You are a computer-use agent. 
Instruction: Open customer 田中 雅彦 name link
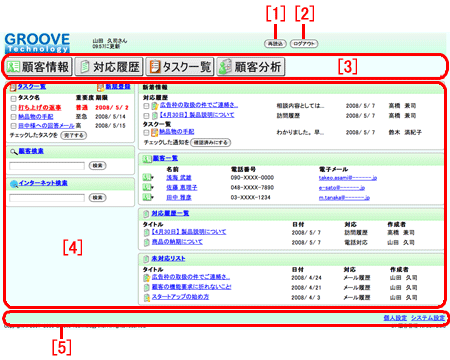tap(179, 198)
